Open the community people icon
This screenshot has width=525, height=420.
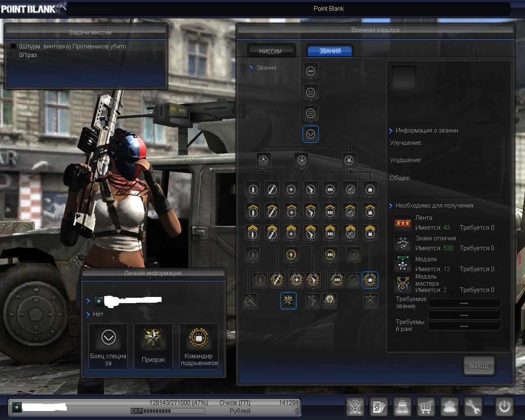click(450, 407)
